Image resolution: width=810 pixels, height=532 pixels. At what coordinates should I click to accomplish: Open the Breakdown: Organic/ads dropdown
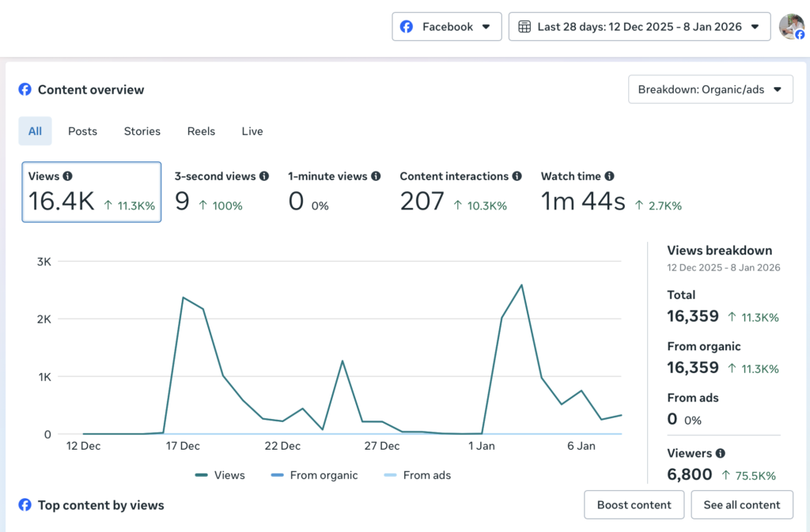pos(710,89)
